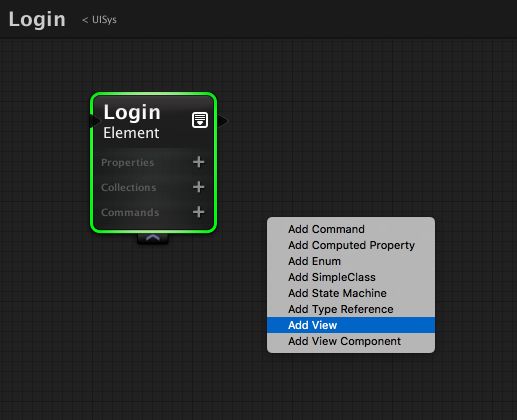
Task: Add a collection with the Collections plus icon
Action: click(x=199, y=187)
